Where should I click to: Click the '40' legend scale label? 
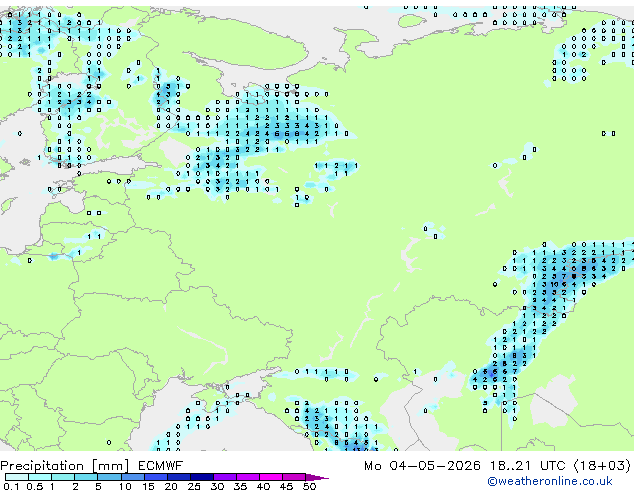264,486
